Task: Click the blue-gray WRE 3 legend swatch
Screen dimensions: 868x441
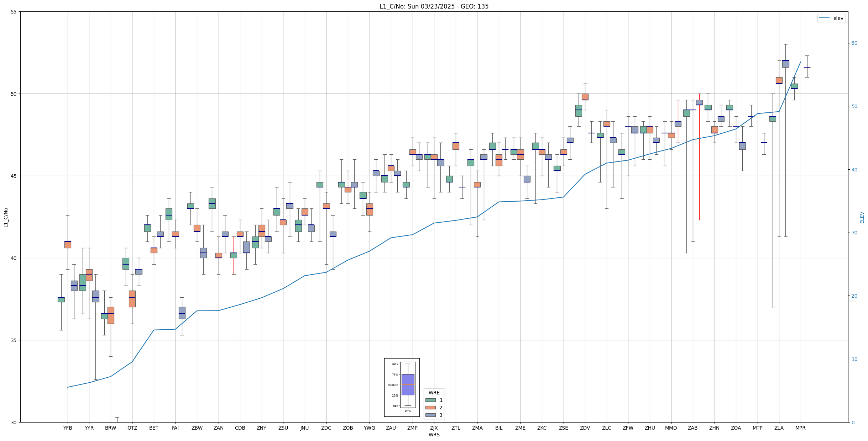Action: coord(430,415)
